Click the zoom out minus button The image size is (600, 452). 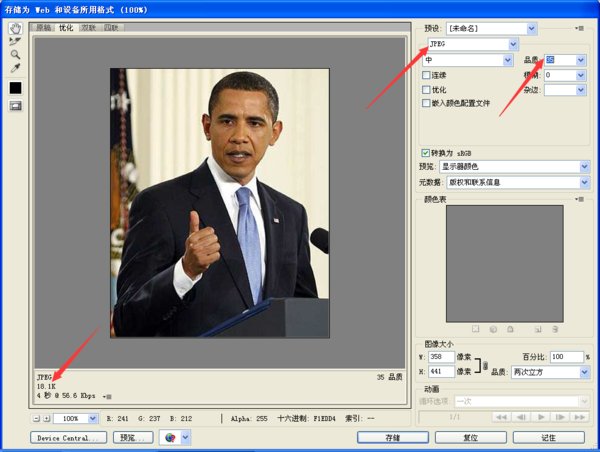coord(37,418)
